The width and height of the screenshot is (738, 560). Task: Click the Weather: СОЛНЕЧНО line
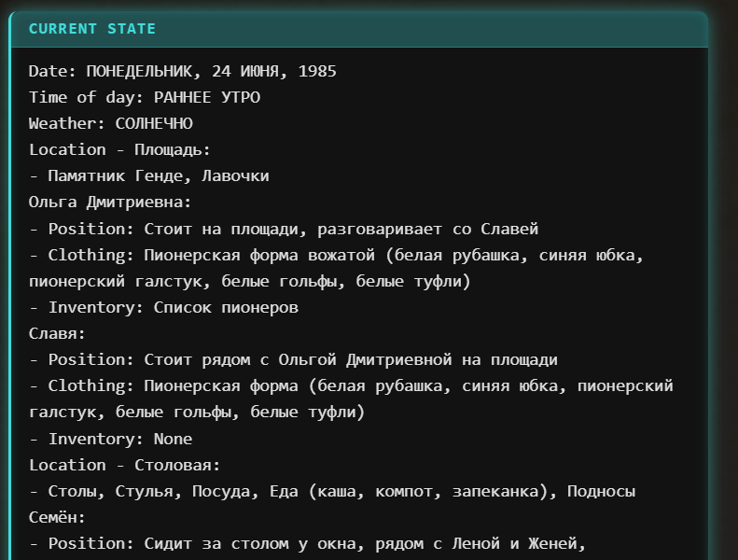click(111, 123)
